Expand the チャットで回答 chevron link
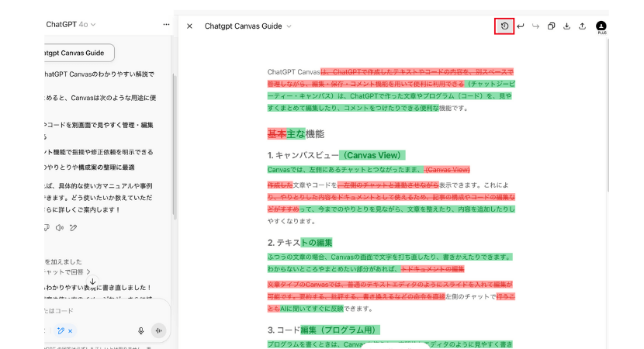644x349 pixels. (88, 271)
